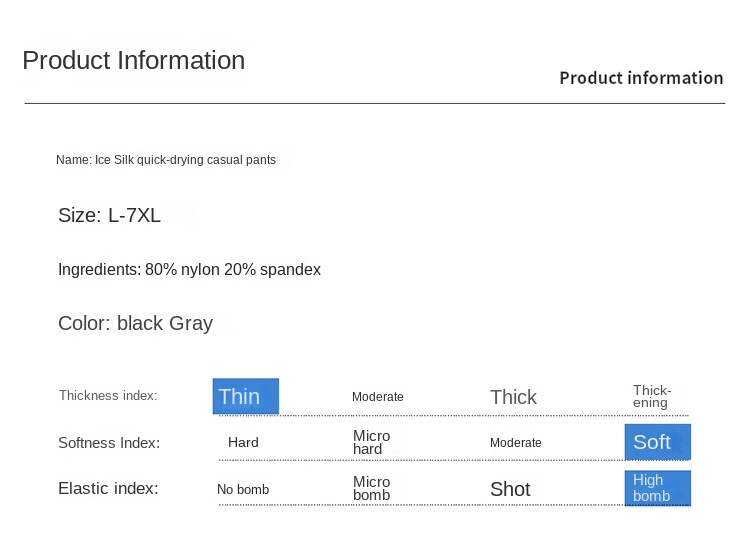Click the highlighted High bomb box
The image size is (750, 533).
coord(658,488)
